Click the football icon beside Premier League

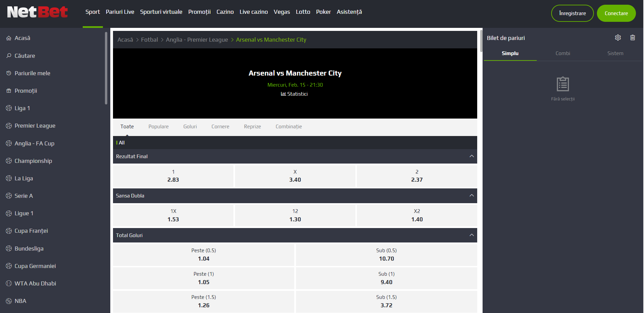tap(9, 126)
